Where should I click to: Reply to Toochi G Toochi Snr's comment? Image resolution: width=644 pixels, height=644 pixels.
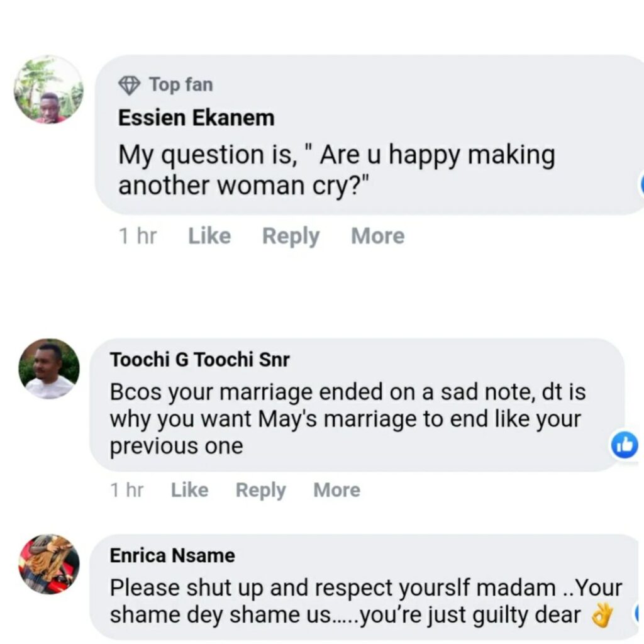260,490
